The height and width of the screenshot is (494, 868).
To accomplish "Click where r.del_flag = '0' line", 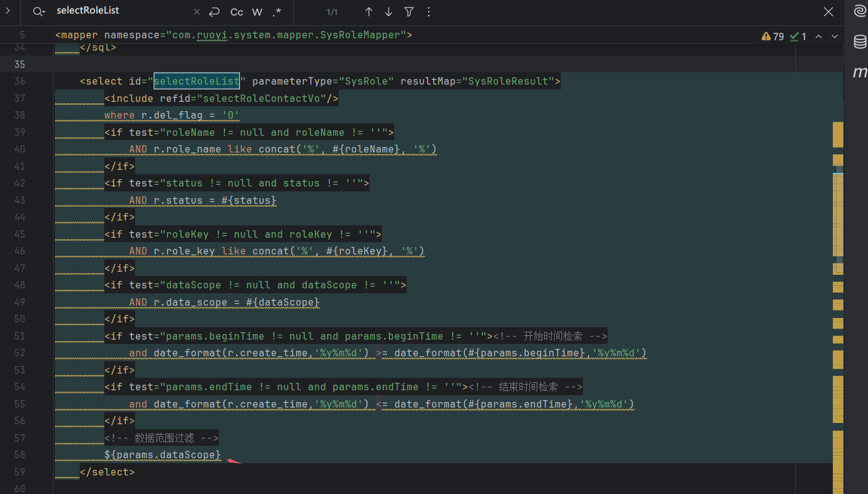I will [172, 115].
